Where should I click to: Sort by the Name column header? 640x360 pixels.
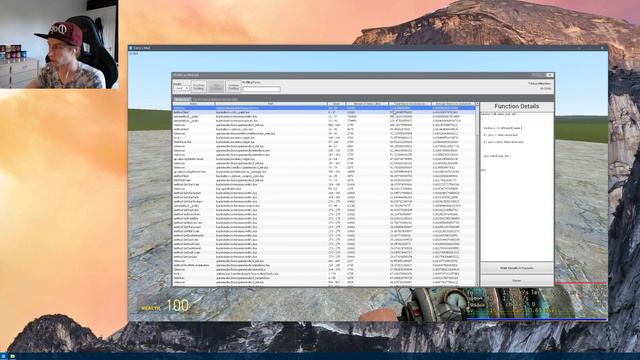194,104
